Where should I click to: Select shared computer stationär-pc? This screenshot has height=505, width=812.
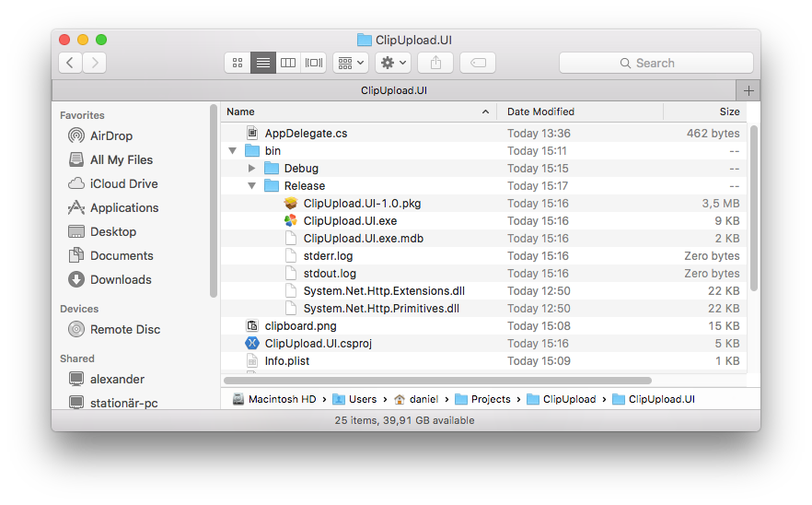tap(113, 403)
